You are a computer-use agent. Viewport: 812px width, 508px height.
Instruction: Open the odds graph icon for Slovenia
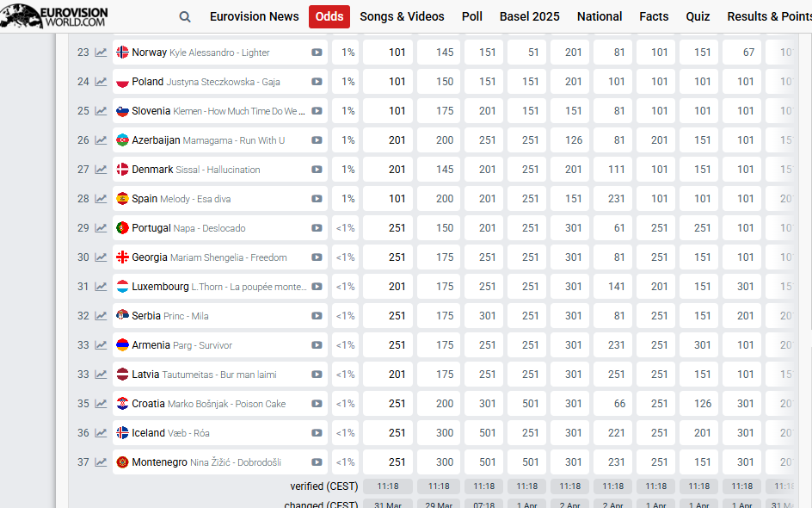point(101,111)
